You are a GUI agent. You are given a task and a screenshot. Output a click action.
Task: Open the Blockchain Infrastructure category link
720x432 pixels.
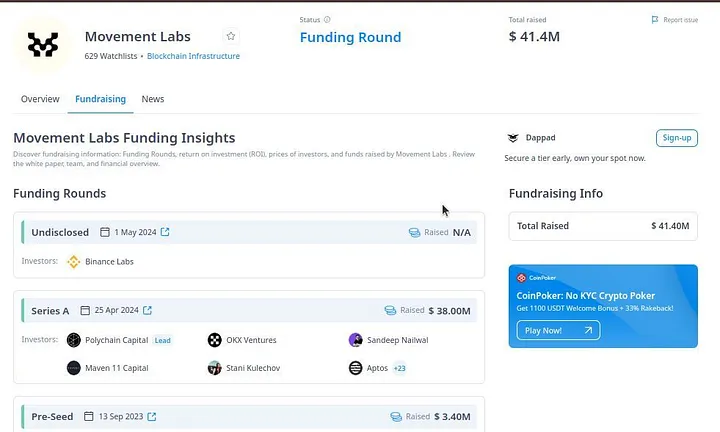click(193, 56)
